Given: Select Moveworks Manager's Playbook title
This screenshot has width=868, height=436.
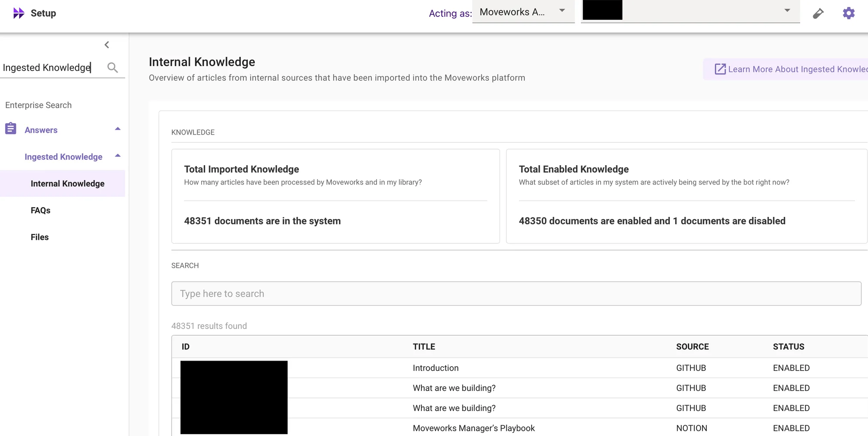Looking at the screenshot, I should click(473, 428).
